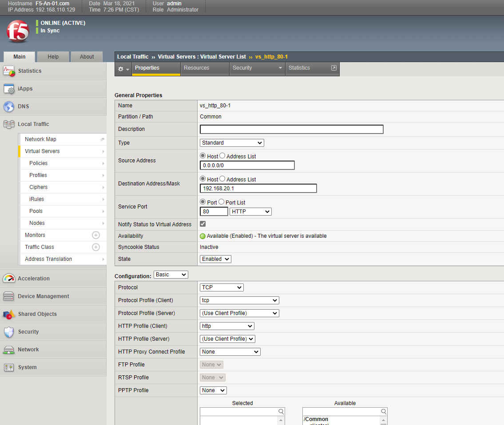Open Network Map in sidebar

(x=40, y=139)
